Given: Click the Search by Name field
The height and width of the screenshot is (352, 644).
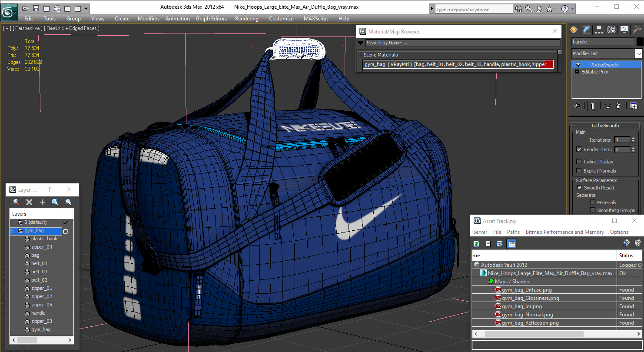Looking at the screenshot, I should point(463,43).
